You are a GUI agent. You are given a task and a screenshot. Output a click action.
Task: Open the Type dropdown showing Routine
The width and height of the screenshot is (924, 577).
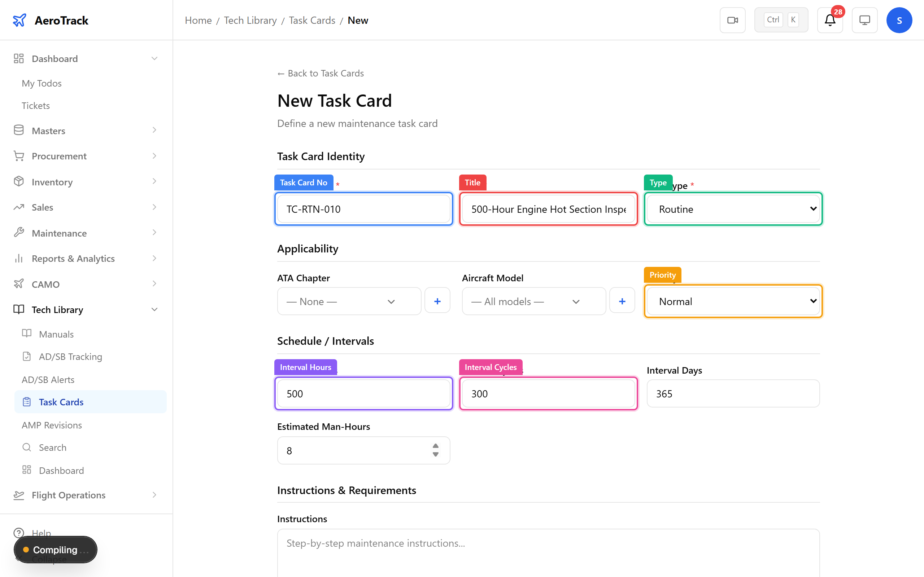(x=732, y=209)
